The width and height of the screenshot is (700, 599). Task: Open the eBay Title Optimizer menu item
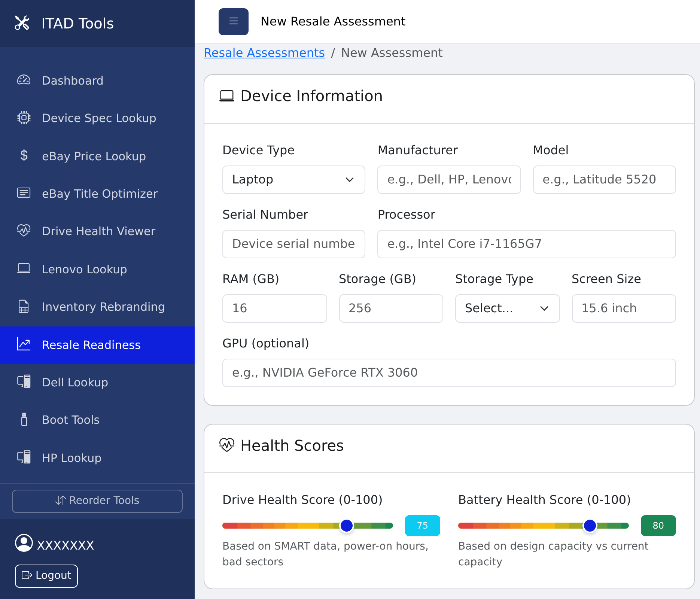97,194
